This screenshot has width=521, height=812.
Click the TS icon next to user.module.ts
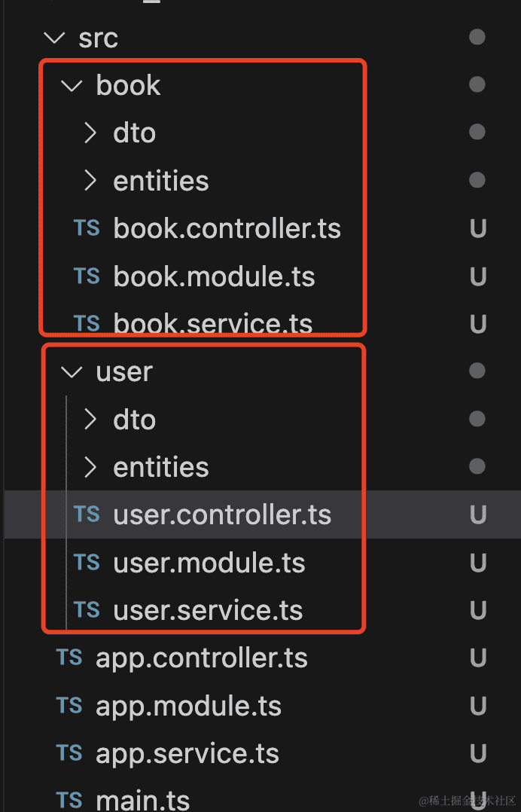[87, 563]
